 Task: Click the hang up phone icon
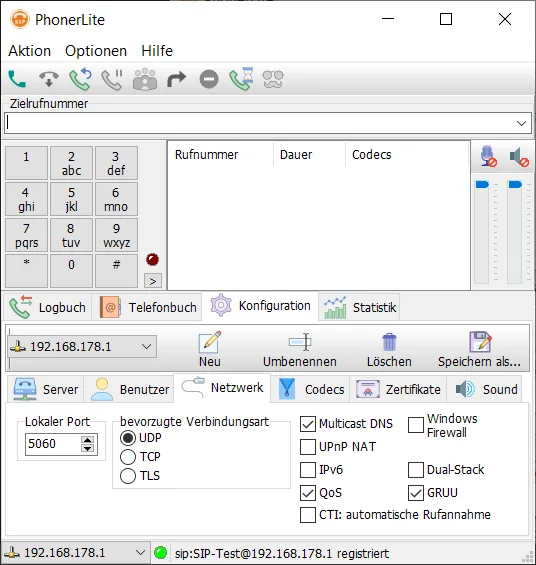49,79
